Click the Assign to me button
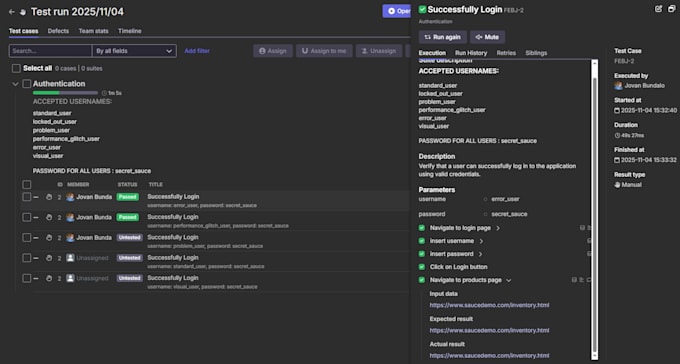The image size is (680, 364). click(324, 51)
